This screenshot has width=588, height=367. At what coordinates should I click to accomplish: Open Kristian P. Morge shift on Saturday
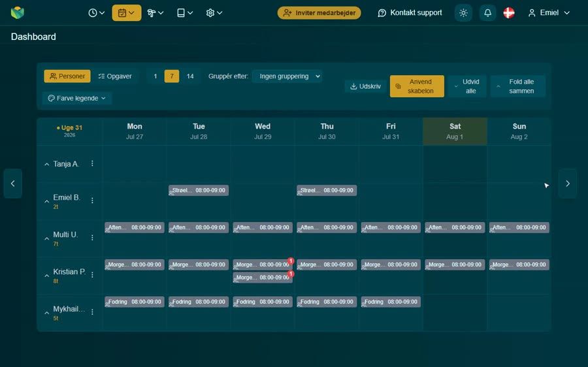pos(455,264)
